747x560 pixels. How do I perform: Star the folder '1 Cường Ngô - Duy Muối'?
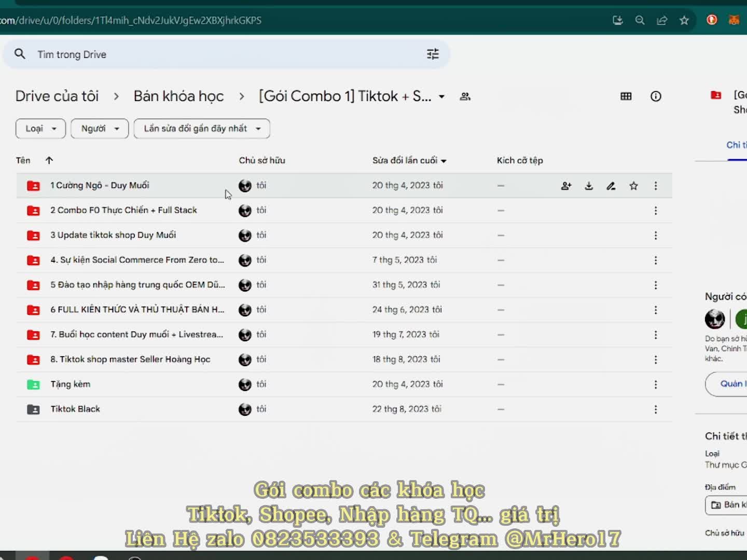point(633,186)
